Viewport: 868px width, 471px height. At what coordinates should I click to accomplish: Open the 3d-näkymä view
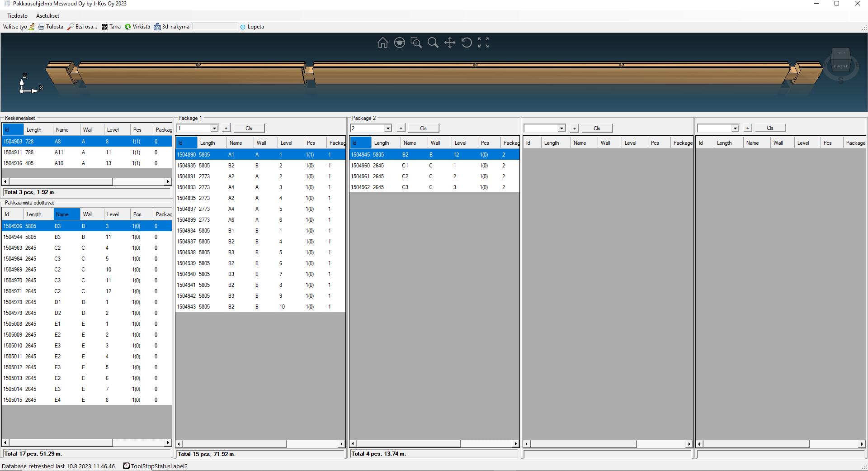point(172,27)
